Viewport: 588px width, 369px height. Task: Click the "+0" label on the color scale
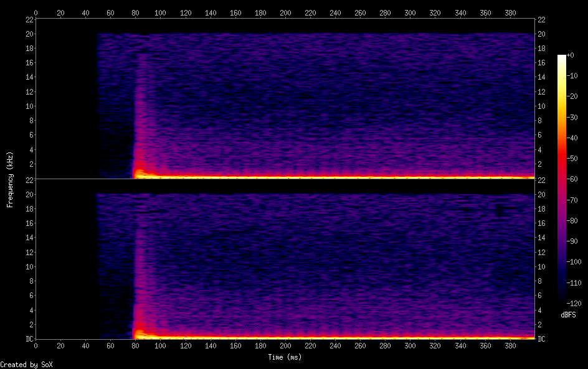click(570, 55)
